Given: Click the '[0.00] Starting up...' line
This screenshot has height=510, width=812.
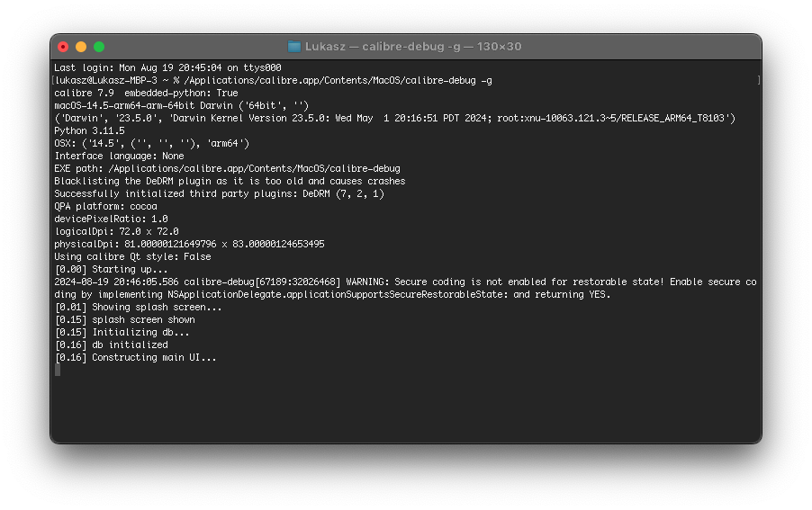Looking at the screenshot, I should point(111,269).
